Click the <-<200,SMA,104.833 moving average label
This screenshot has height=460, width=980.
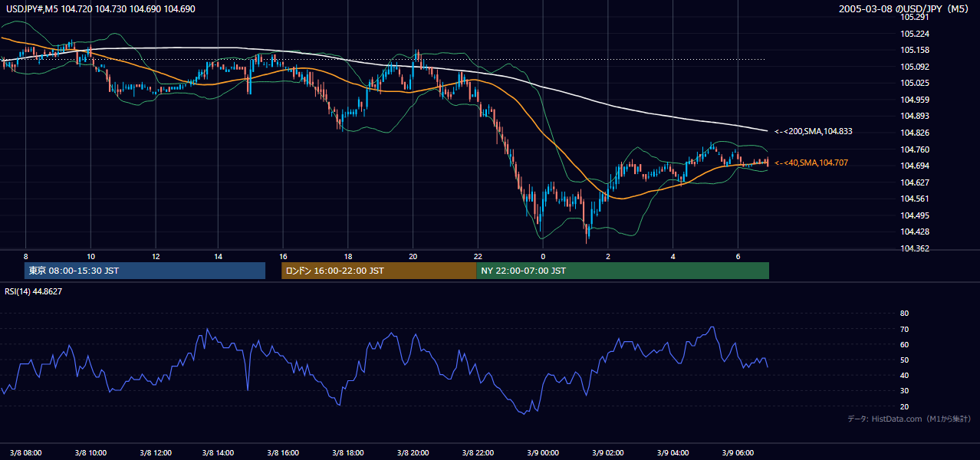point(814,131)
